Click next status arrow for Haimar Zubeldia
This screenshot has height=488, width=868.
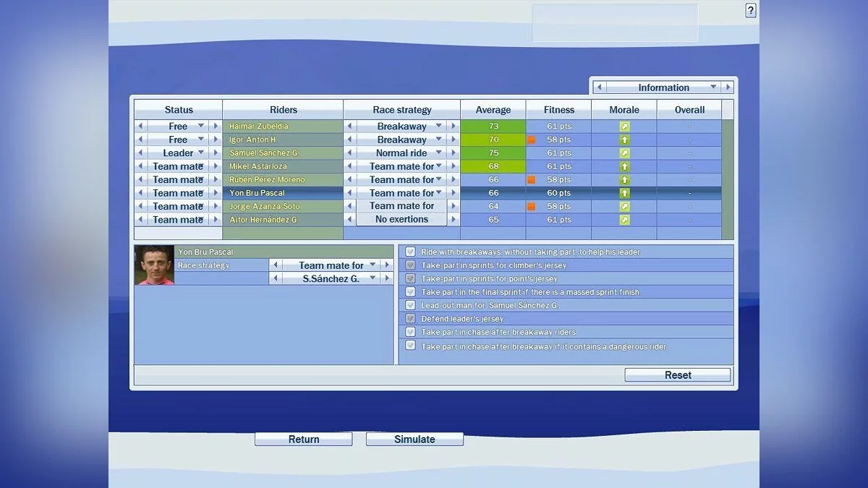pos(215,127)
